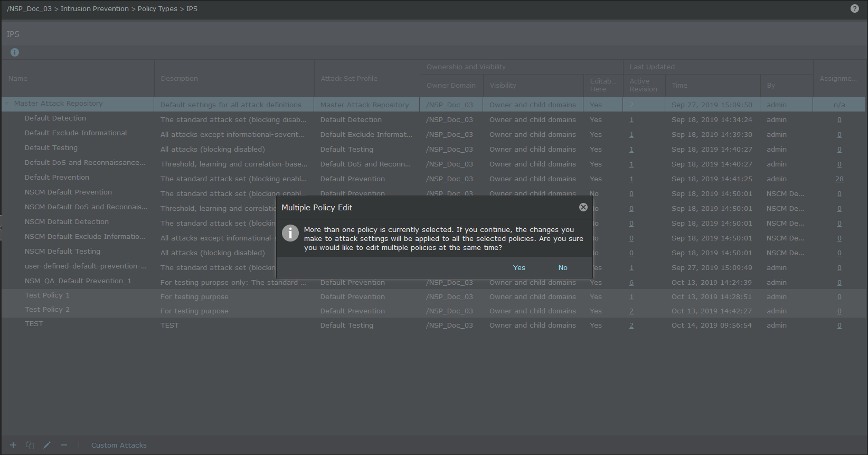Open active revision 6 of NSM_QA_Default Prevention_1
Image resolution: width=868 pixels, height=455 pixels.
point(631,283)
